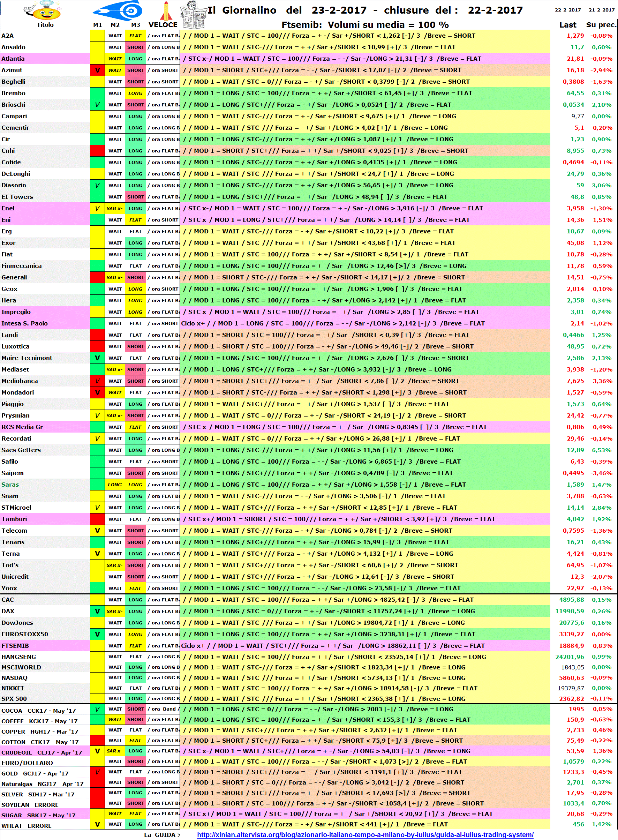The width and height of the screenshot is (618, 840).
Task: Click the Enel row name
Action: point(8,208)
